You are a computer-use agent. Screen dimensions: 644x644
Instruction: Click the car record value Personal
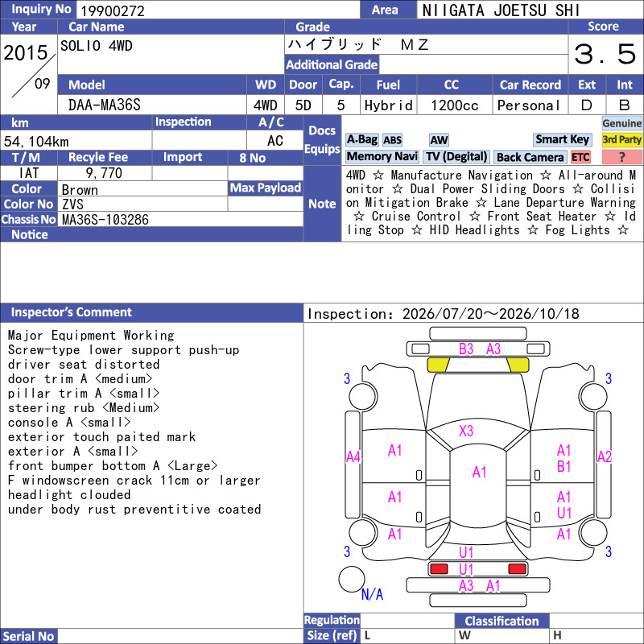(x=529, y=105)
